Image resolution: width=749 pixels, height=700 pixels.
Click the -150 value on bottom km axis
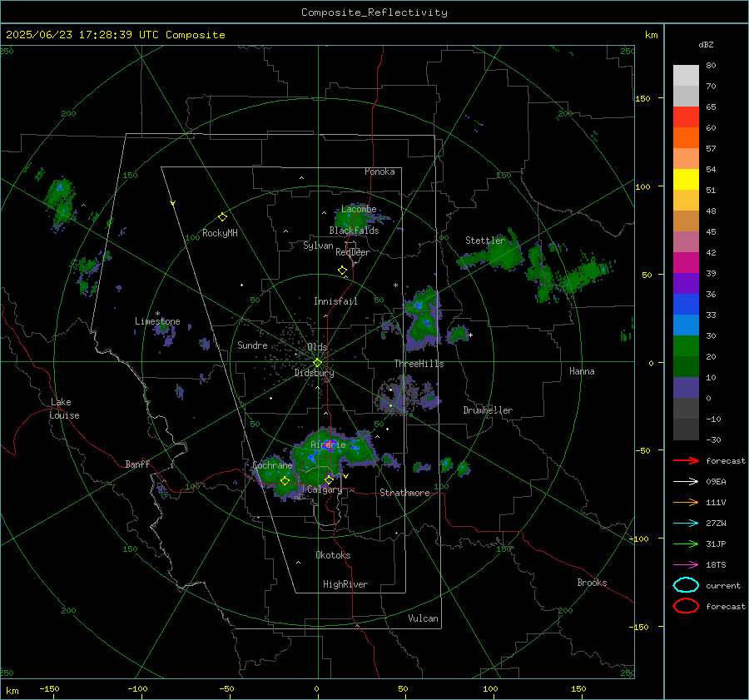tap(49, 688)
